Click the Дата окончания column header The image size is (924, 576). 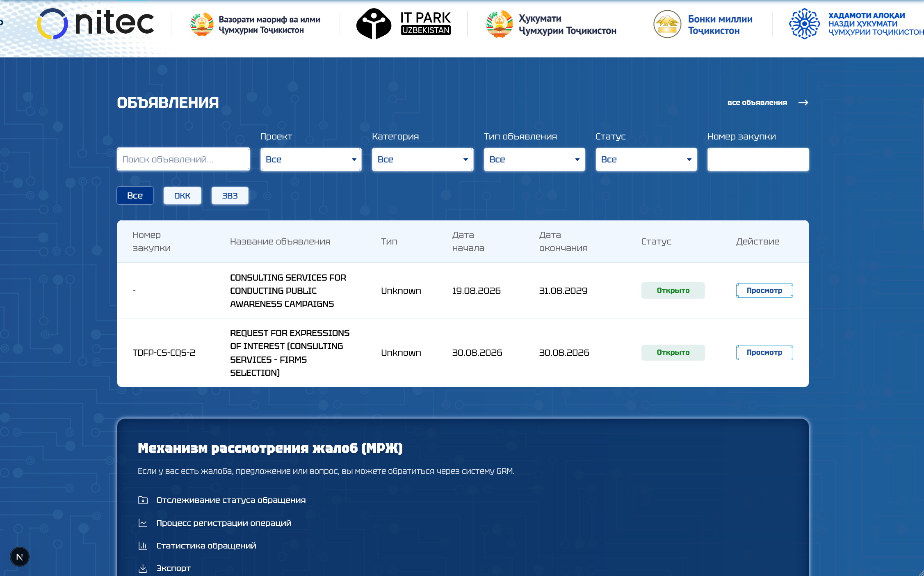pyautogui.click(x=563, y=242)
